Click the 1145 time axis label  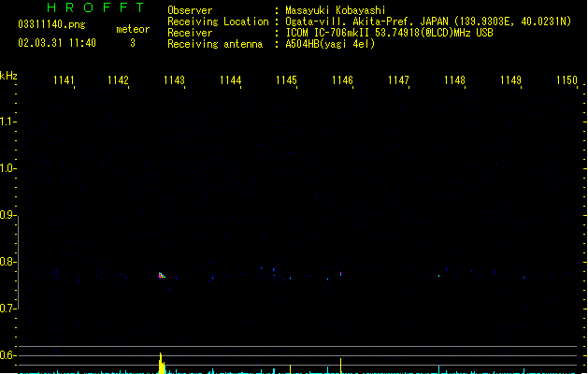click(x=286, y=80)
